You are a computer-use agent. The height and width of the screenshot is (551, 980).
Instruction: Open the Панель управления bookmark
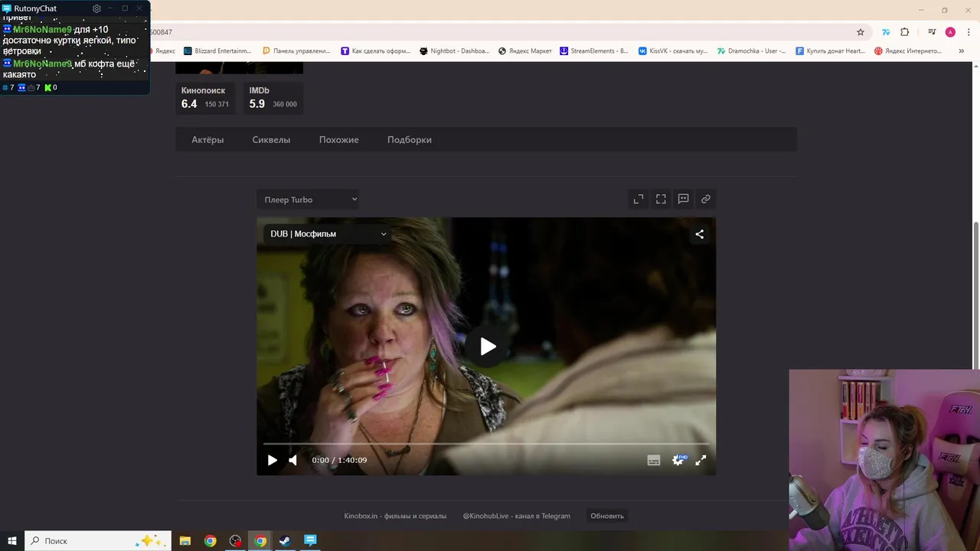[x=296, y=51]
